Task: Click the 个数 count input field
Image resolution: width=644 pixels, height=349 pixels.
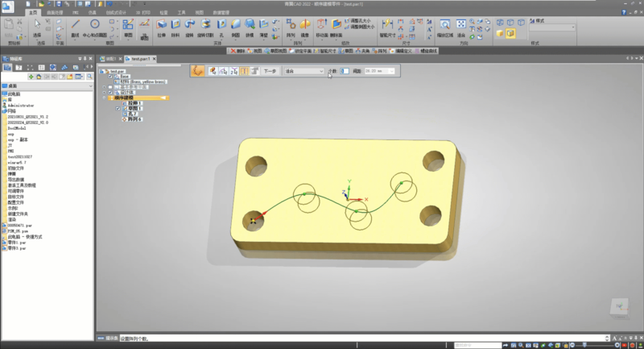Action: click(343, 71)
